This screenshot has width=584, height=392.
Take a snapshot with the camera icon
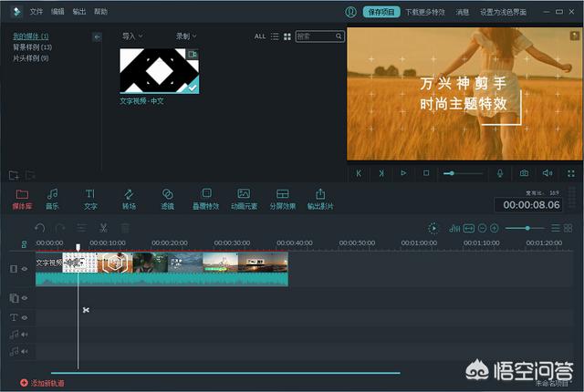point(524,173)
